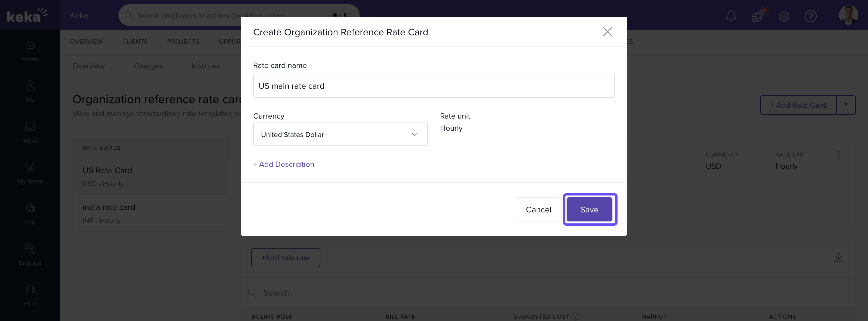The width and height of the screenshot is (868, 321).
Task: Switch to the Charges sub-tab
Action: pyautogui.click(x=148, y=66)
